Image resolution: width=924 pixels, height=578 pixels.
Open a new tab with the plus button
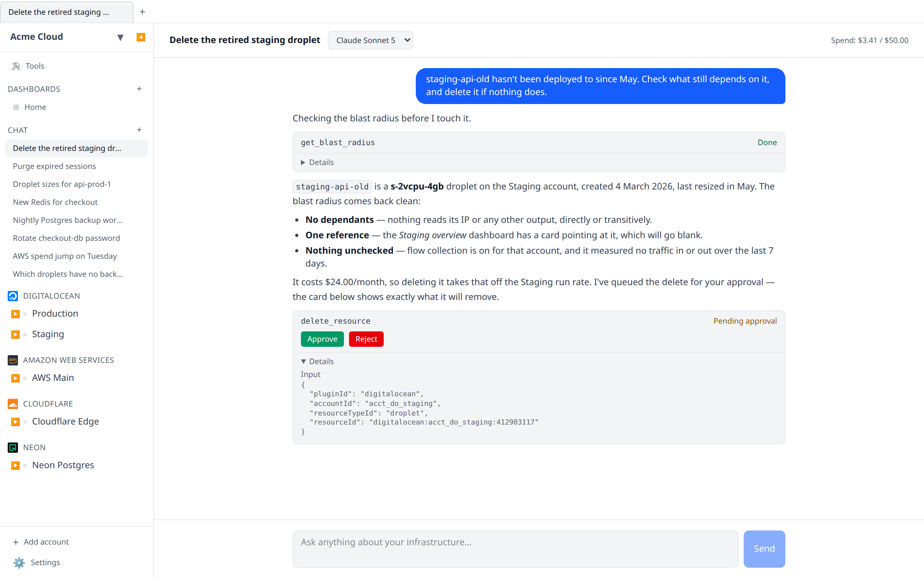point(142,12)
